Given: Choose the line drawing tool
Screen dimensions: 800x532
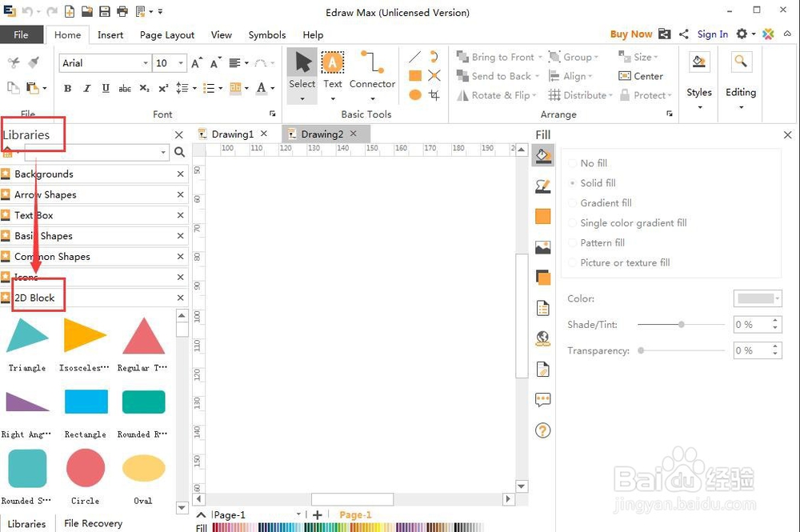Looking at the screenshot, I should [414, 57].
